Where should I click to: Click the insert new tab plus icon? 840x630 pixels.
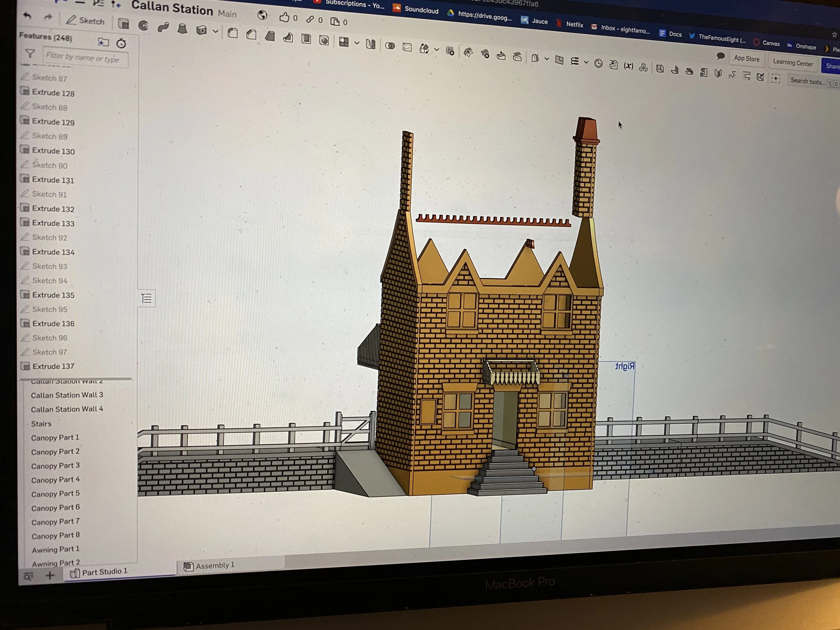point(50,576)
